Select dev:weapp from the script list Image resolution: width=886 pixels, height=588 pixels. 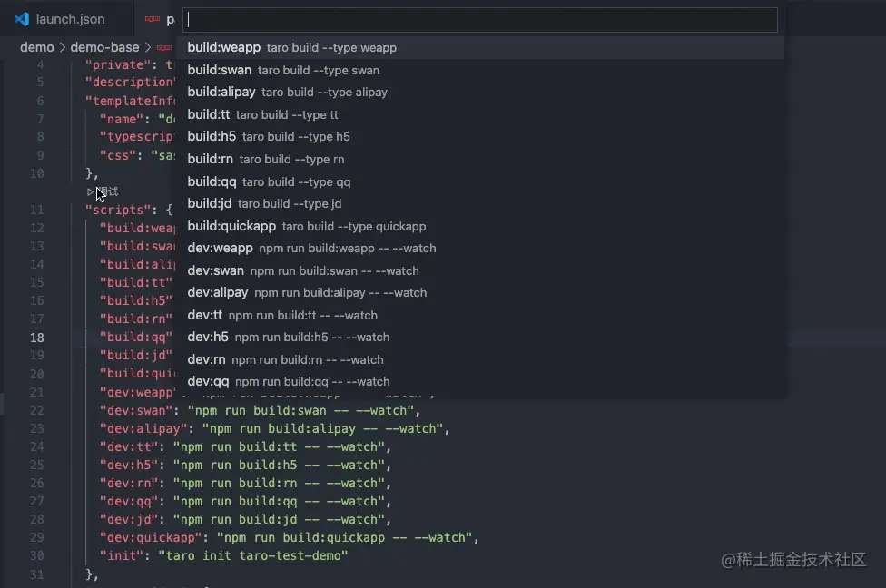click(481, 249)
